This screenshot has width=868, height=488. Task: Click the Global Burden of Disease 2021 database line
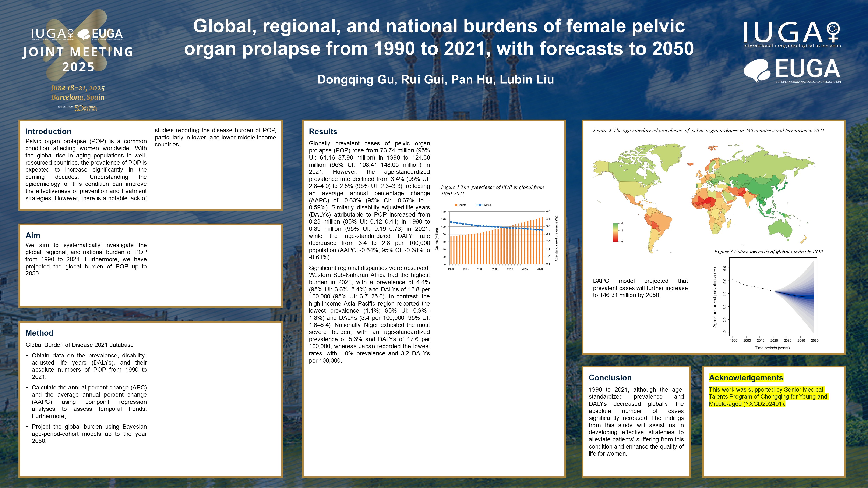point(80,345)
